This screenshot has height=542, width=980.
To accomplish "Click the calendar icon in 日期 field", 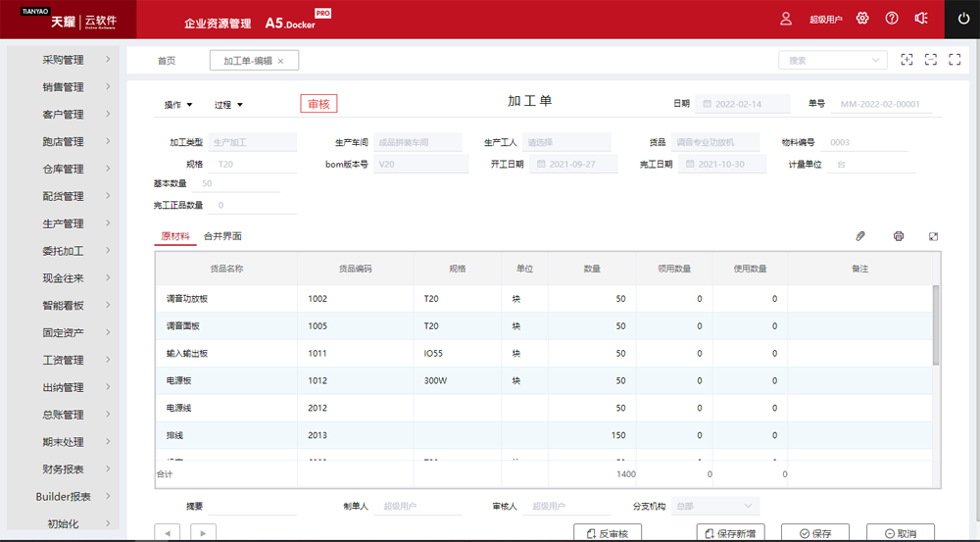I will point(707,104).
